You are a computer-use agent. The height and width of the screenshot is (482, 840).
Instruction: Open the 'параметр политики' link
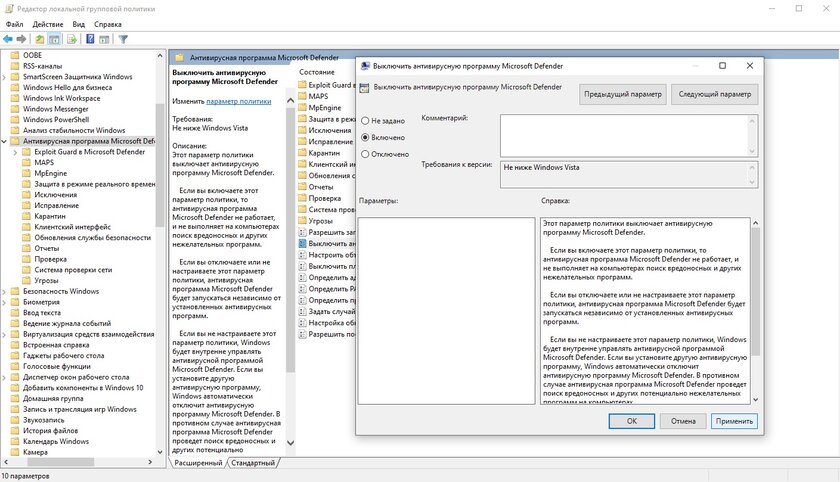point(238,101)
